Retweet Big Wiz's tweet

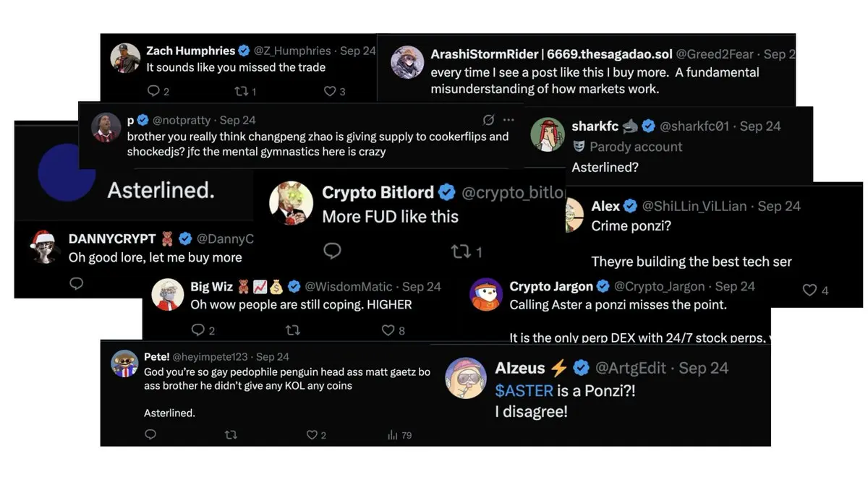point(293,330)
